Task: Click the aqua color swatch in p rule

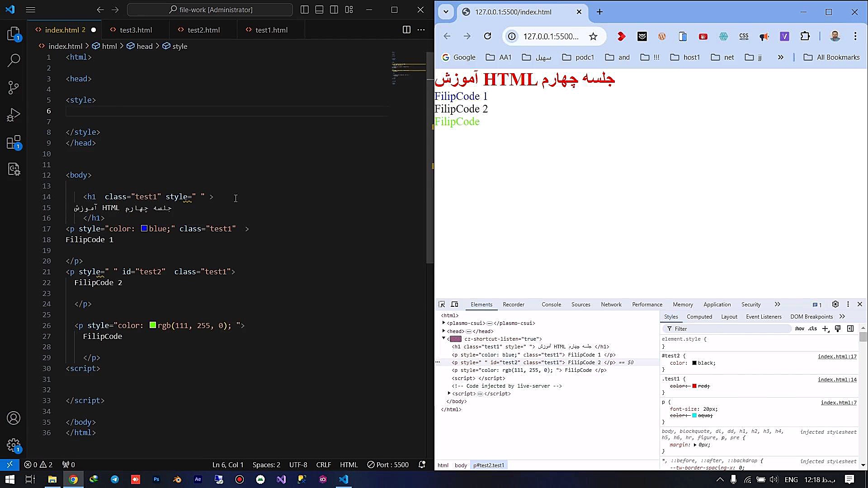Action: click(694, 416)
